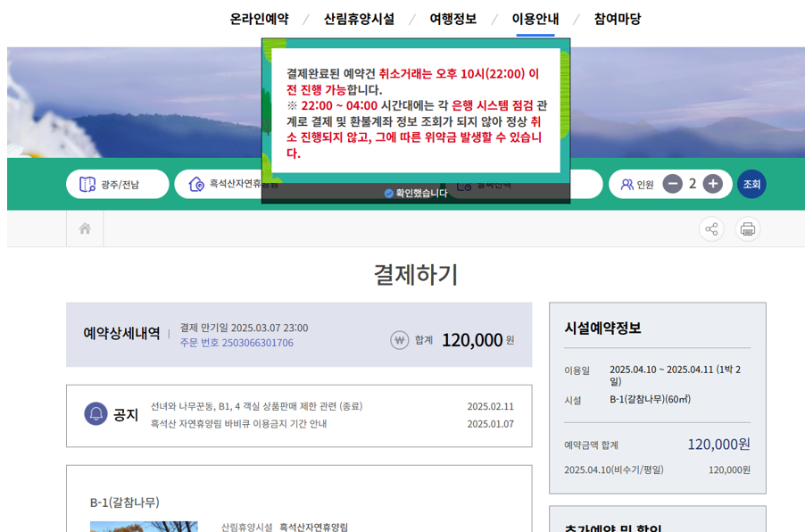This screenshot has width=805, height=532.
Task: Click the 2025.04.10 ~ 2025.04.11 usage date
Action: pos(675,375)
